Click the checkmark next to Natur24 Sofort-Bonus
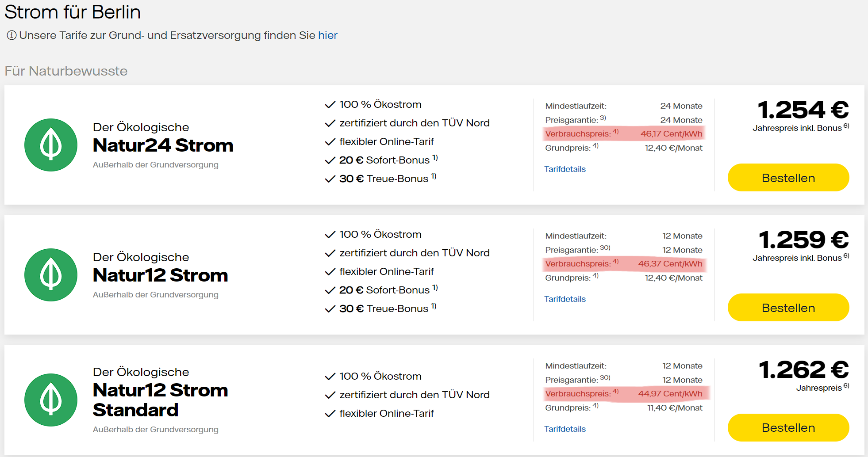 pyautogui.click(x=330, y=160)
